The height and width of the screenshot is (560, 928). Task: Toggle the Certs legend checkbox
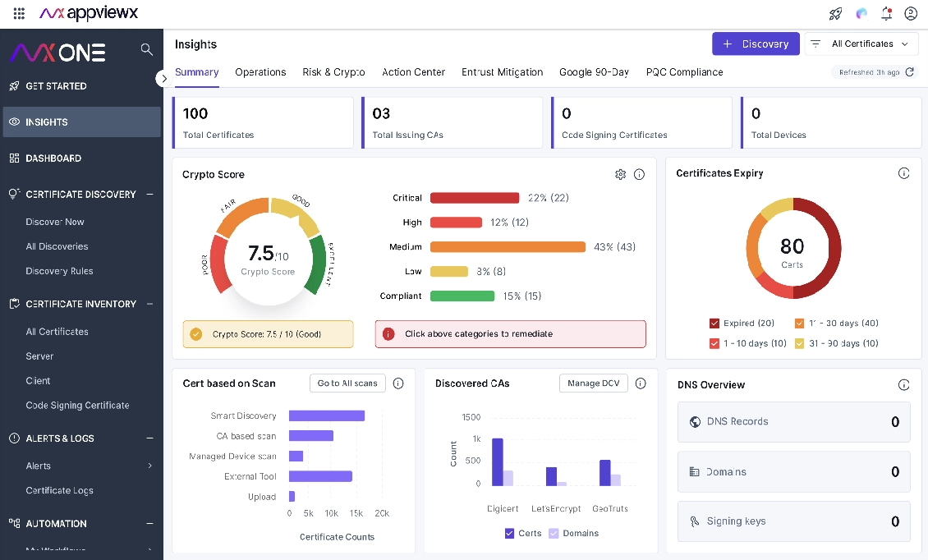pos(510,533)
